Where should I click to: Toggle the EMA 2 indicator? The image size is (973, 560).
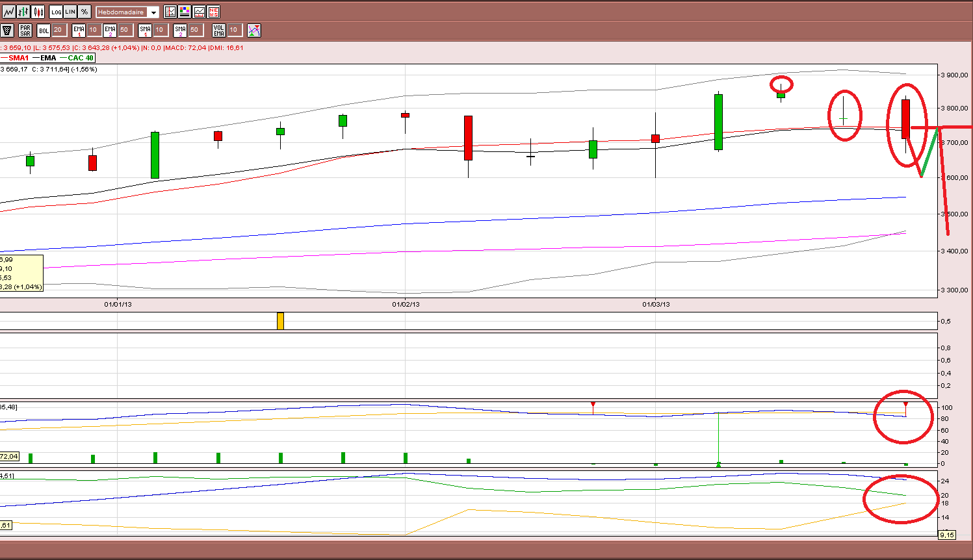click(x=110, y=31)
